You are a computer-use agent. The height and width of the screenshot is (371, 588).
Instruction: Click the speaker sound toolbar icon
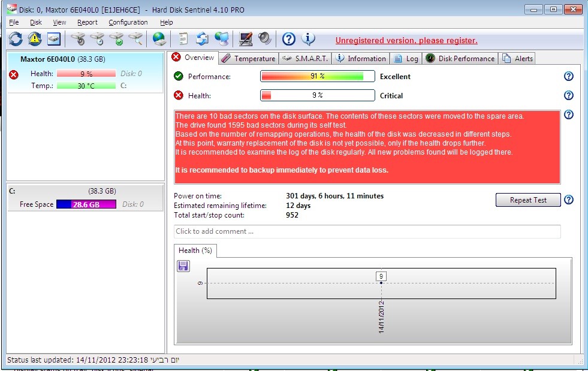click(x=265, y=40)
